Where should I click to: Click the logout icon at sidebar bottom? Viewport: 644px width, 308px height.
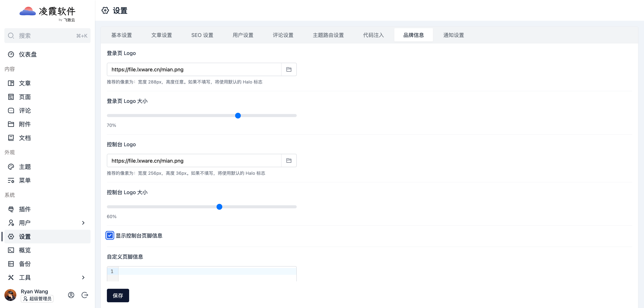85,295
